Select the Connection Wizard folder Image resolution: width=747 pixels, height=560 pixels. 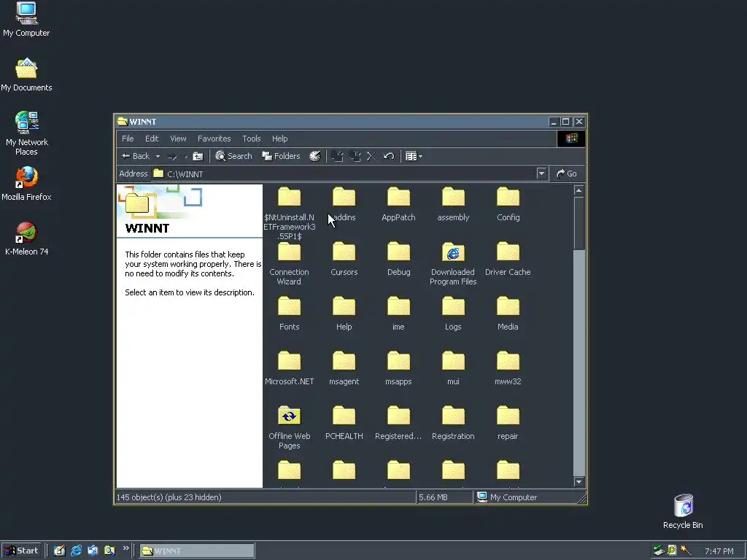point(289,264)
